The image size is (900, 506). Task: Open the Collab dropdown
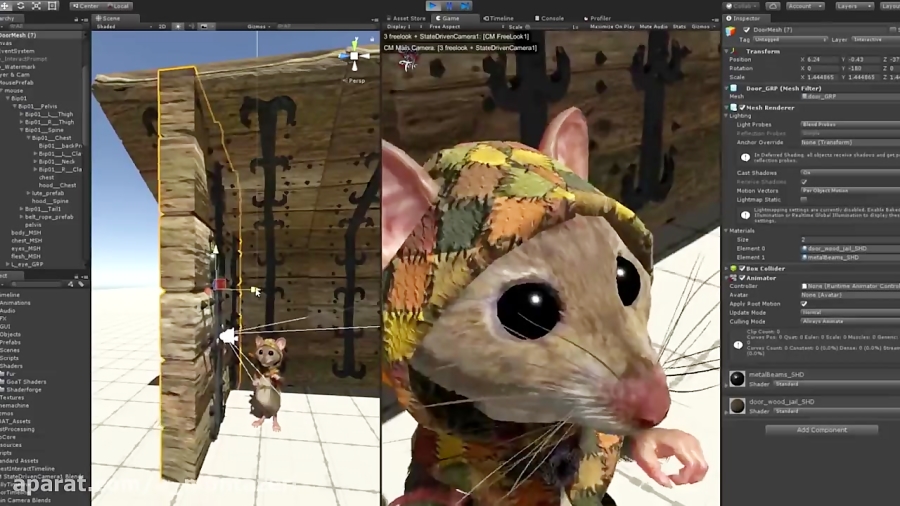pyautogui.click(x=742, y=6)
